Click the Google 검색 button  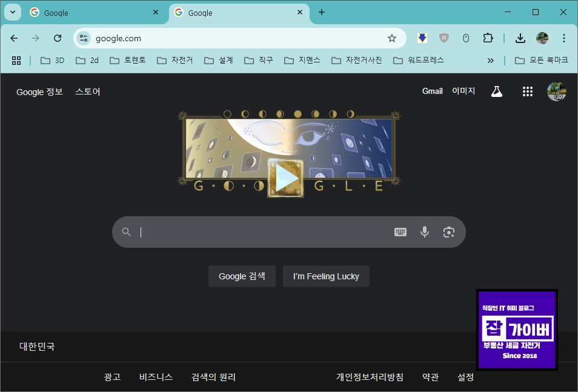(x=242, y=276)
